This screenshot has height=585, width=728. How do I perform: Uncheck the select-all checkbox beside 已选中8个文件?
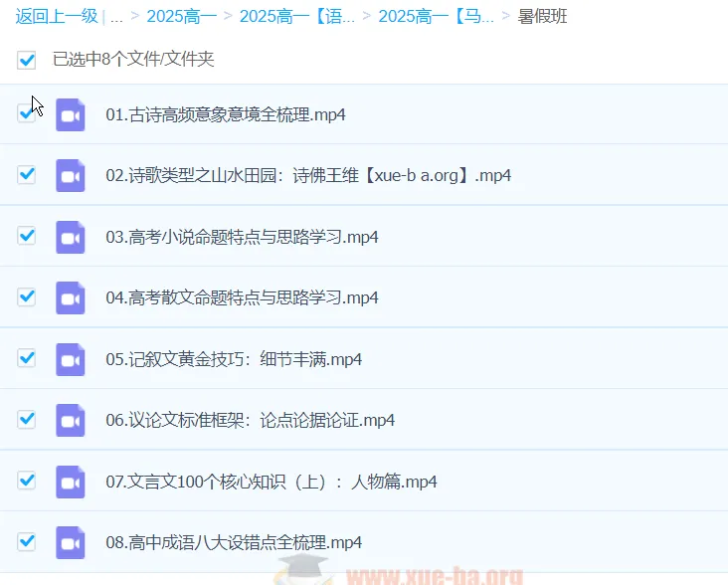coord(27,60)
